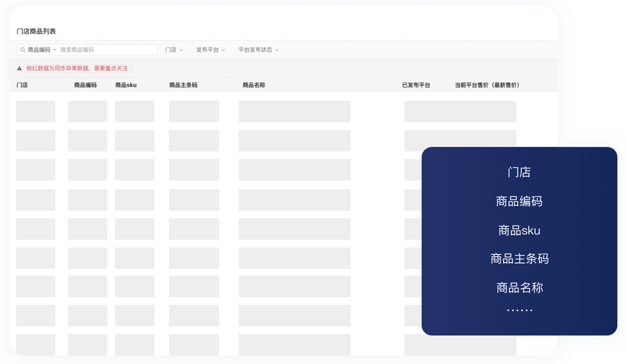Expand the 平台发布状态 filter dropdown

coord(258,50)
